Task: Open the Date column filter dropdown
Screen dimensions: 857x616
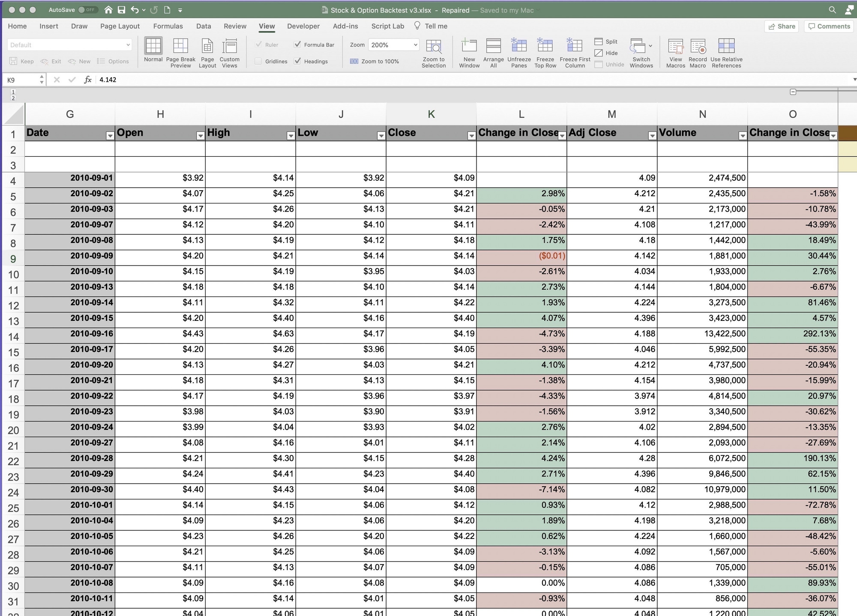Action: coord(110,136)
